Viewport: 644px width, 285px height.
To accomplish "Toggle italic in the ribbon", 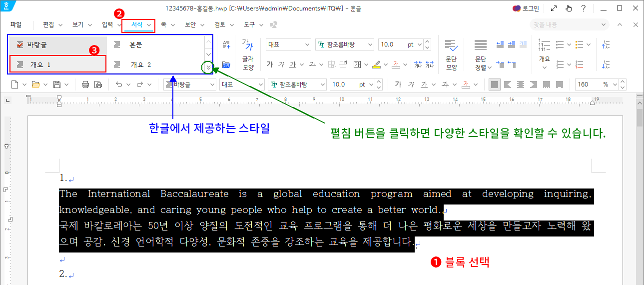I will point(281,64).
